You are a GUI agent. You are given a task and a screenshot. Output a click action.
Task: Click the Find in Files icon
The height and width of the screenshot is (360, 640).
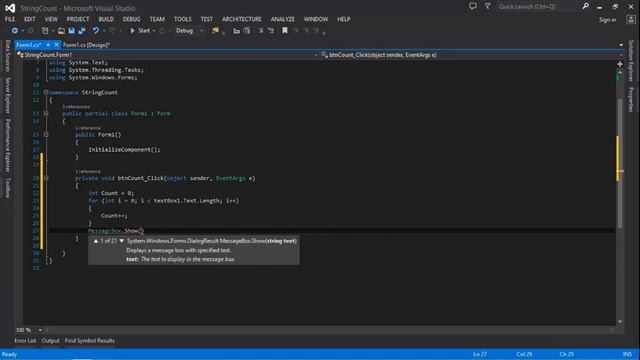point(215,31)
